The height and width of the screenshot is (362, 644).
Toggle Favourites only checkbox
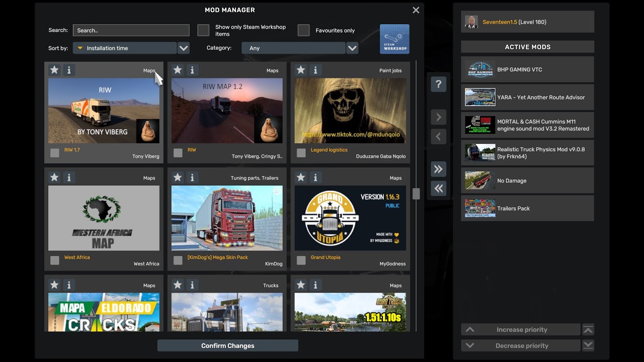click(303, 30)
